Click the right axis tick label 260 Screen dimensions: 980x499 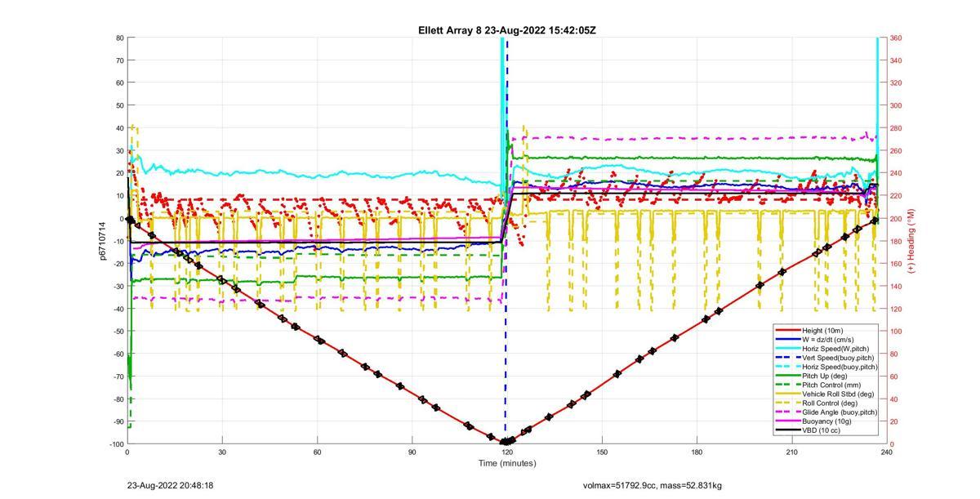(x=896, y=151)
